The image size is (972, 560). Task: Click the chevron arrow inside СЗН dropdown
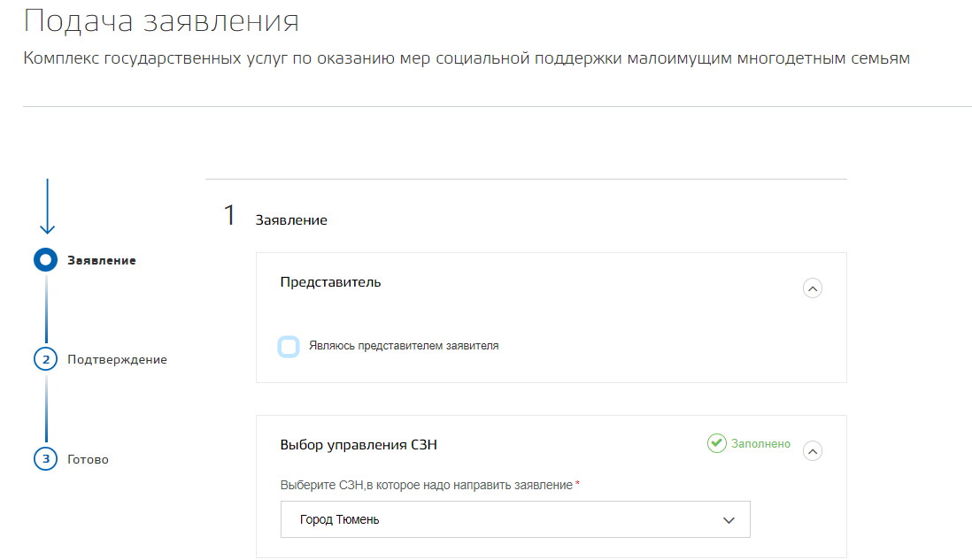(x=729, y=520)
